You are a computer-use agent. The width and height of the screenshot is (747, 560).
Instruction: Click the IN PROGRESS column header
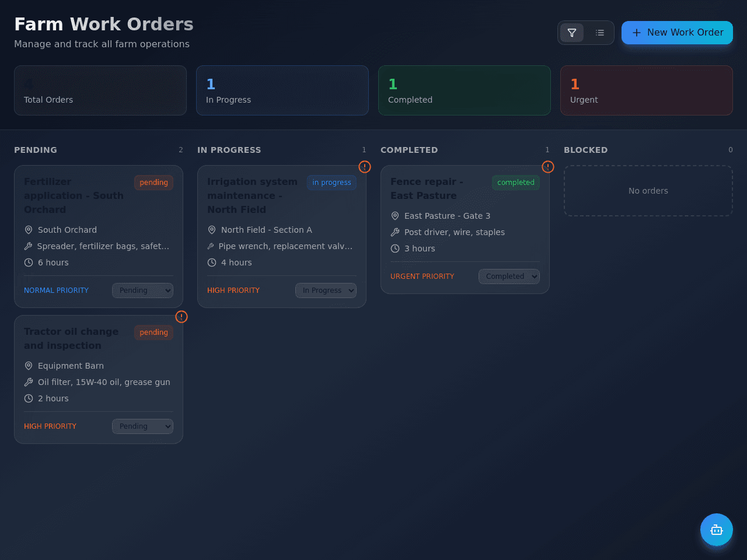tap(229, 150)
